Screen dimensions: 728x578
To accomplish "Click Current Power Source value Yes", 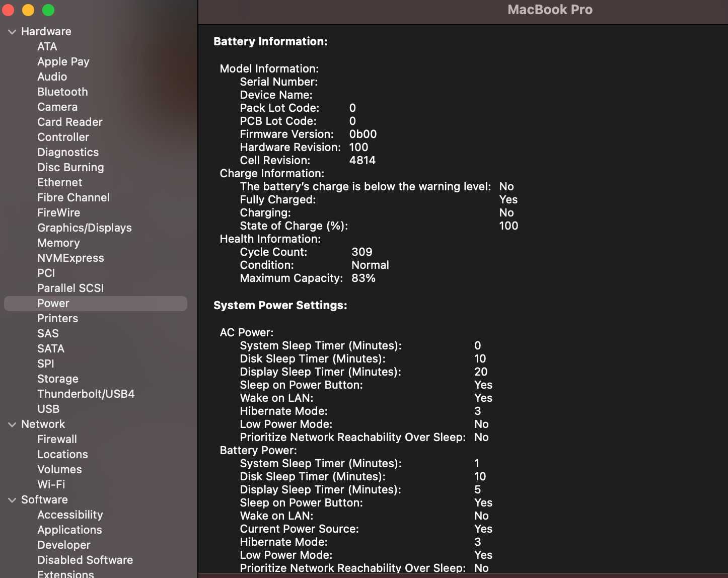I will pos(483,529).
